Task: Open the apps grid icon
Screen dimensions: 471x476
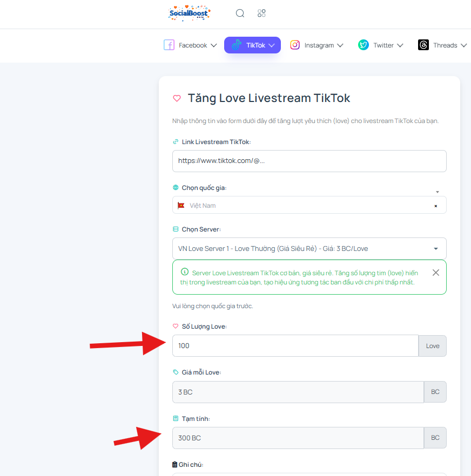Action: click(261, 13)
